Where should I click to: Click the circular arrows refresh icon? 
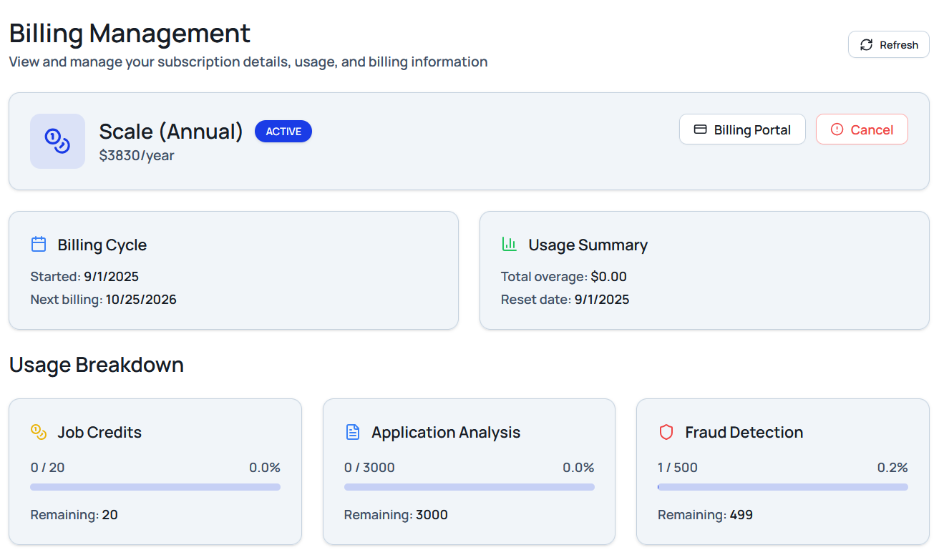coord(866,45)
